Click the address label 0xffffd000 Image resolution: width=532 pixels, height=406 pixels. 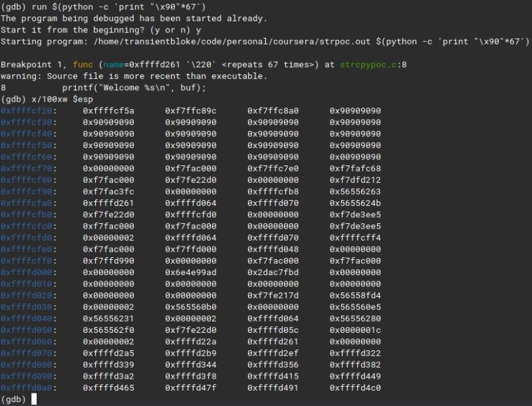[x=27, y=272]
